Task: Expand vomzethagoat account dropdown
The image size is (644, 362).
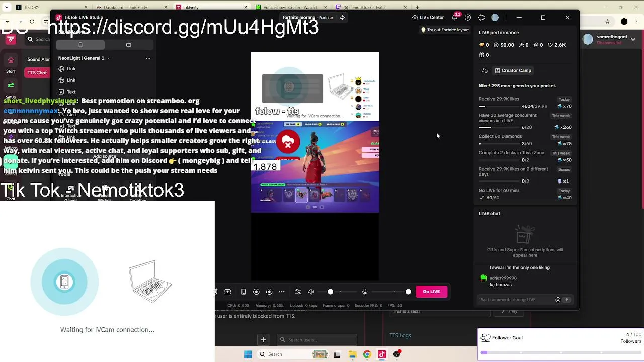Action: 633,39
